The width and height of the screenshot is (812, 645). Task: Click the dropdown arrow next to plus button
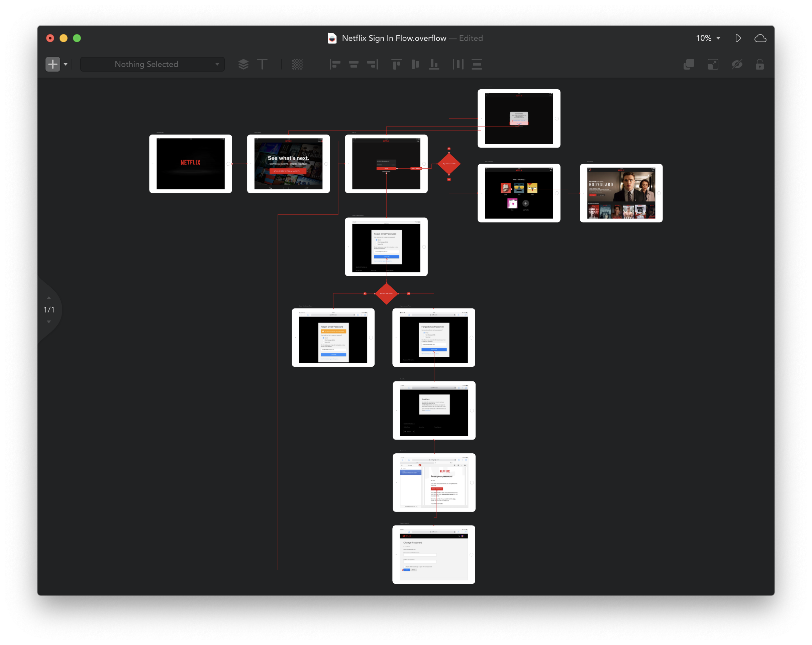pyautogui.click(x=65, y=64)
